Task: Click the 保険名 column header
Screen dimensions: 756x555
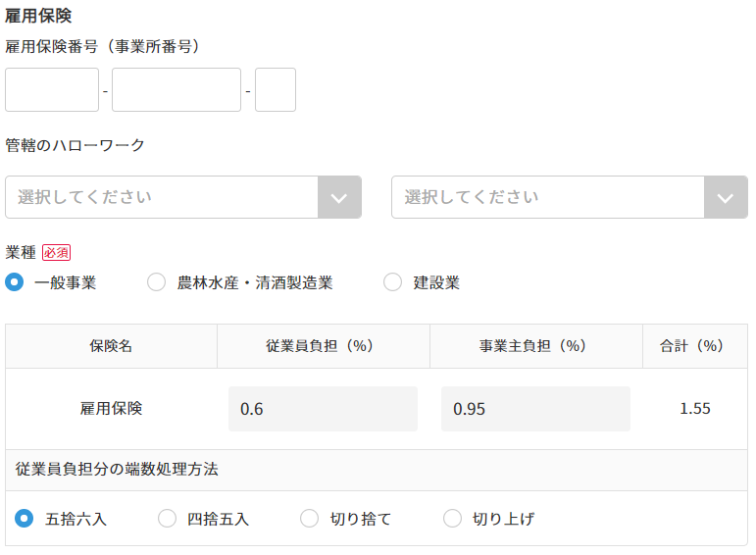Action: coord(111,346)
